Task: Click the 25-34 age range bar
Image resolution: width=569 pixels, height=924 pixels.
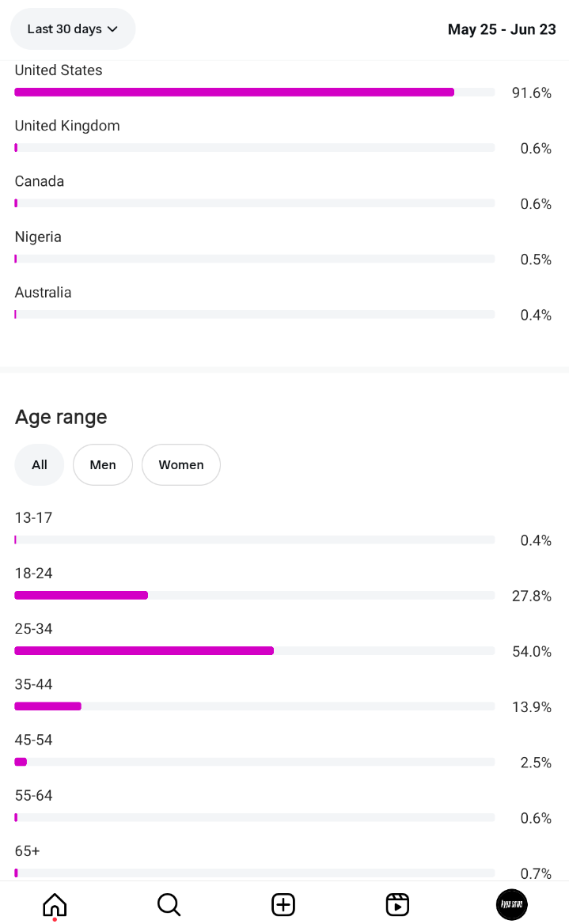Action: point(255,650)
